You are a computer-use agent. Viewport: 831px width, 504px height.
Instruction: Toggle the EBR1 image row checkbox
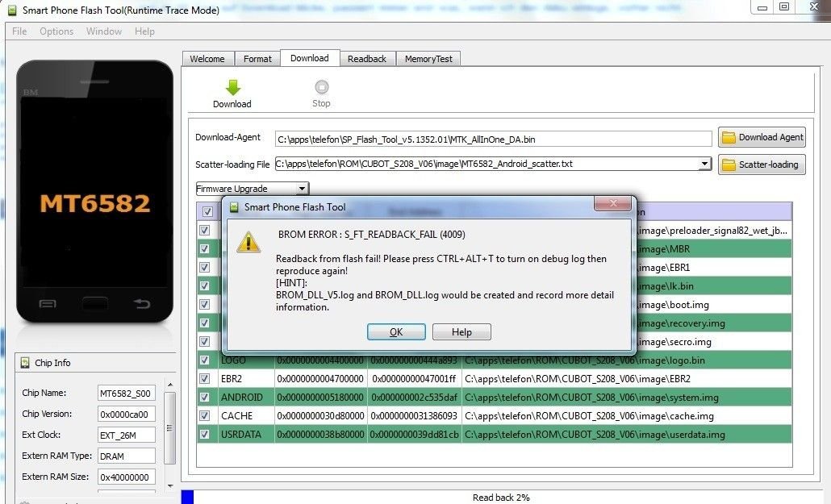point(205,268)
